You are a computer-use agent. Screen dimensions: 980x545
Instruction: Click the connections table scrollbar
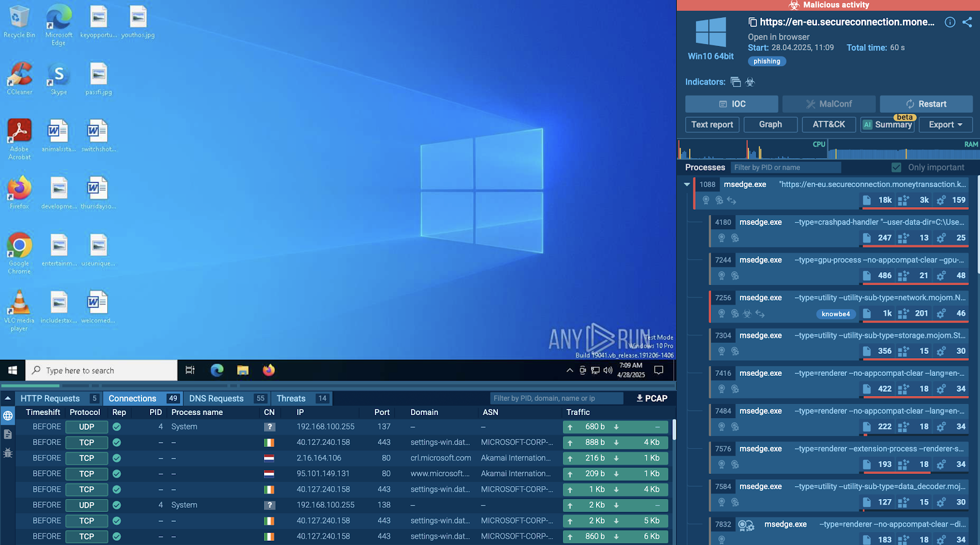click(674, 429)
